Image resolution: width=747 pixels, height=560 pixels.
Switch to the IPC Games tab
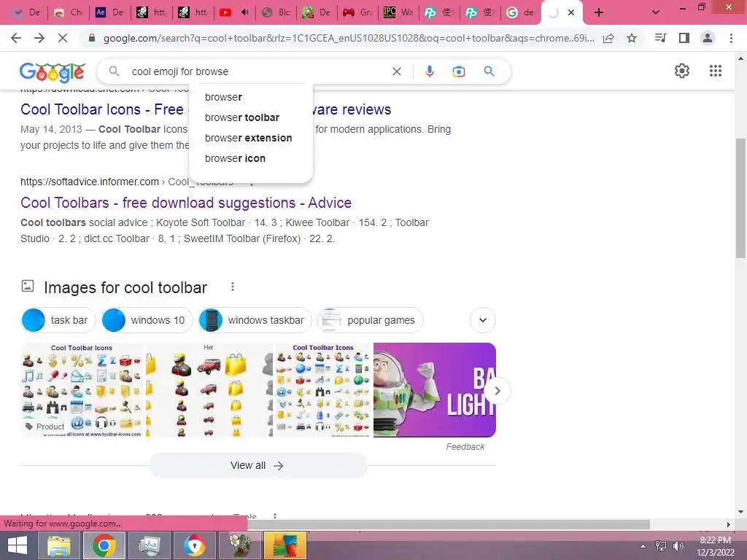click(x=398, y=12)
